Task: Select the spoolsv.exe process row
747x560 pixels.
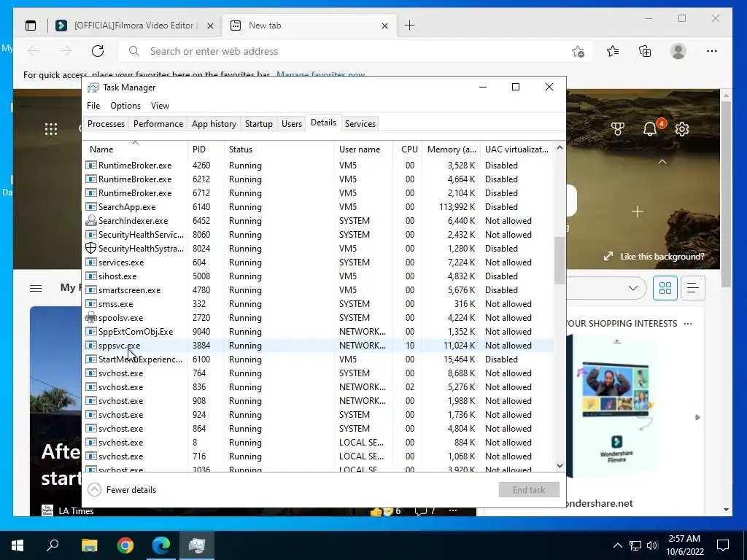Action: tap(318, 318)
